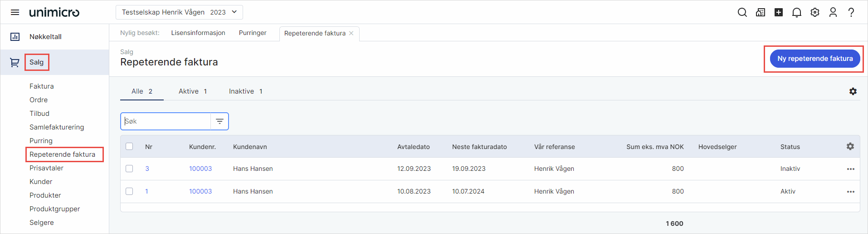
Task: Switch to the Aktive tab
Action: [193, 91]
